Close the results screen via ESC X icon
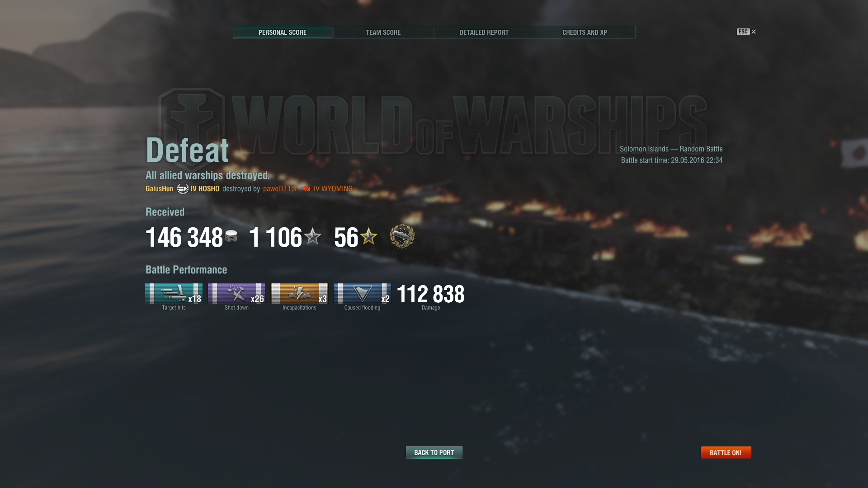Screen dimensions: 868x488 tap(746, 32)
